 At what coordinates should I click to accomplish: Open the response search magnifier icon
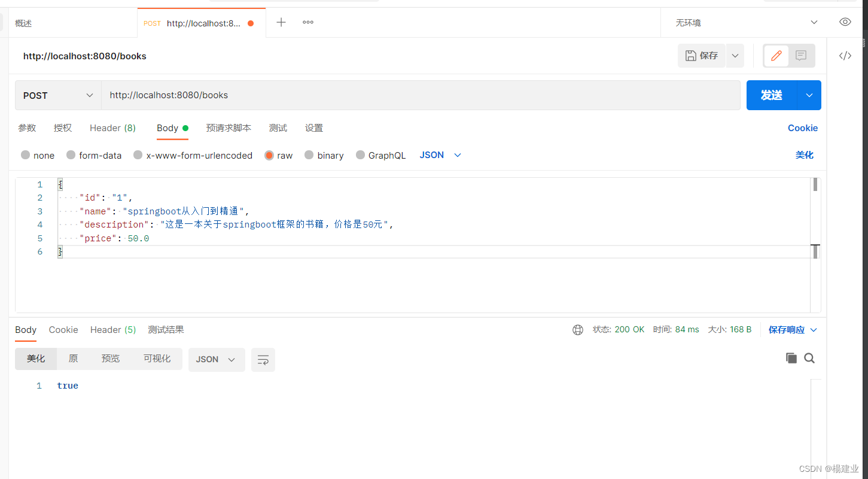(x=809, y=357)
